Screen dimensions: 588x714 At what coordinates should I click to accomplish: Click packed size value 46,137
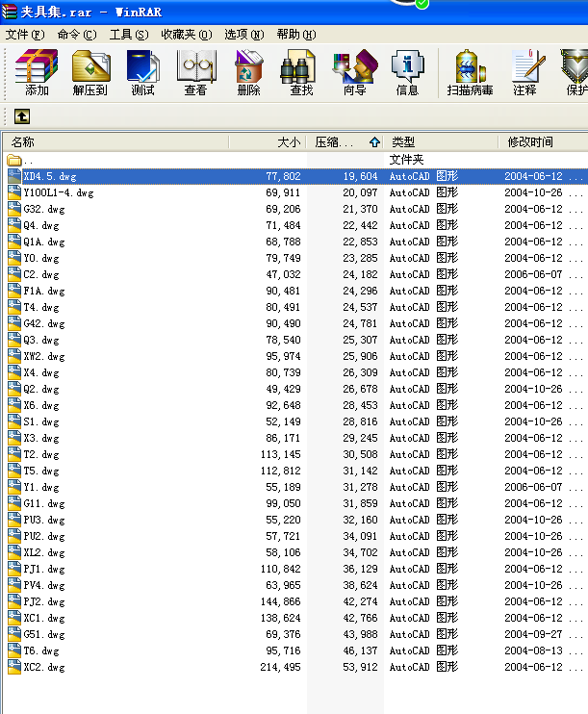[x=360, y=650]
